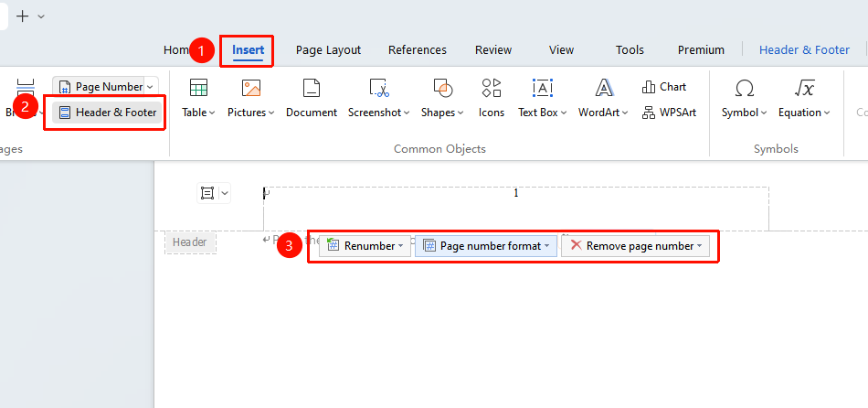Select the View tab
The width and height of the screenshot is (868, 408).
coord(561,50)
